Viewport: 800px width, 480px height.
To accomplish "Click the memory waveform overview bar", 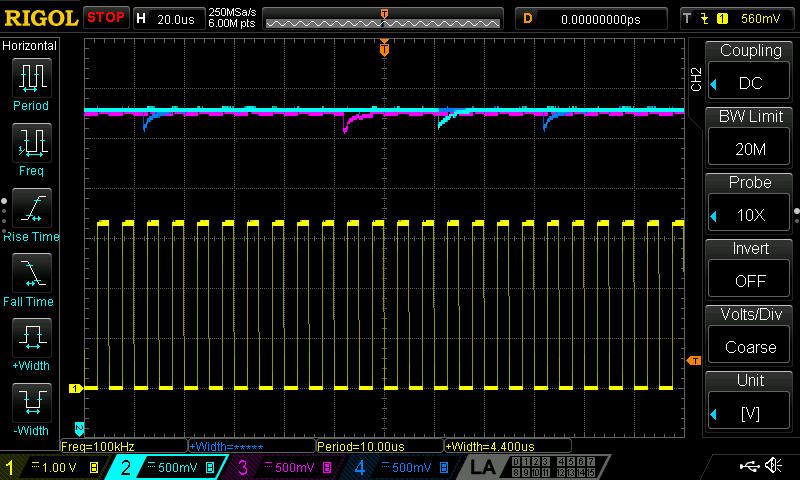I will coord(383,19).
